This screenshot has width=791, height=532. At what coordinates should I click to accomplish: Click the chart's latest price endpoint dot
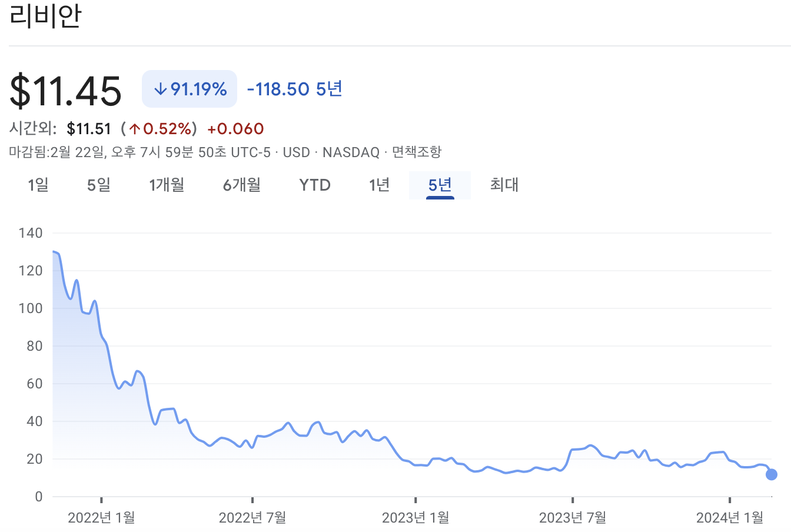(x=772, y=474)
